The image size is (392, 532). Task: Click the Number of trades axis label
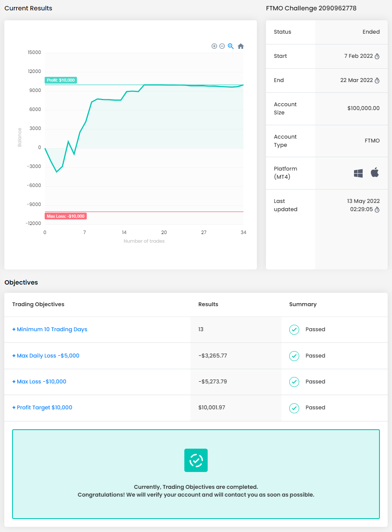(x=144, y=241)
